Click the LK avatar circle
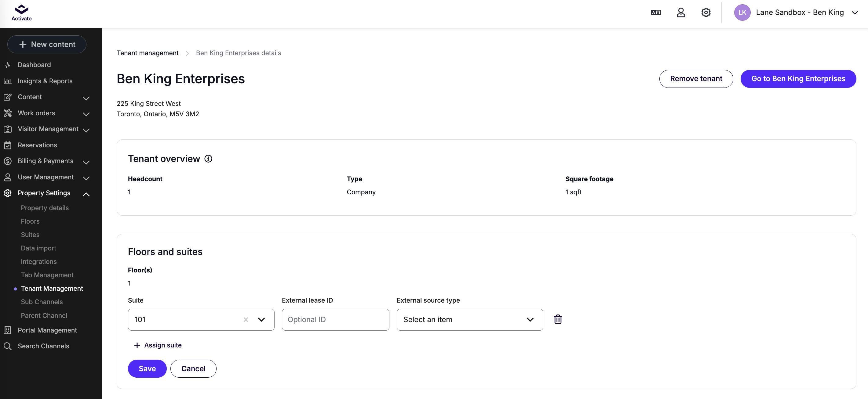This screenshot has width=868, height=399. coord(742,13)
